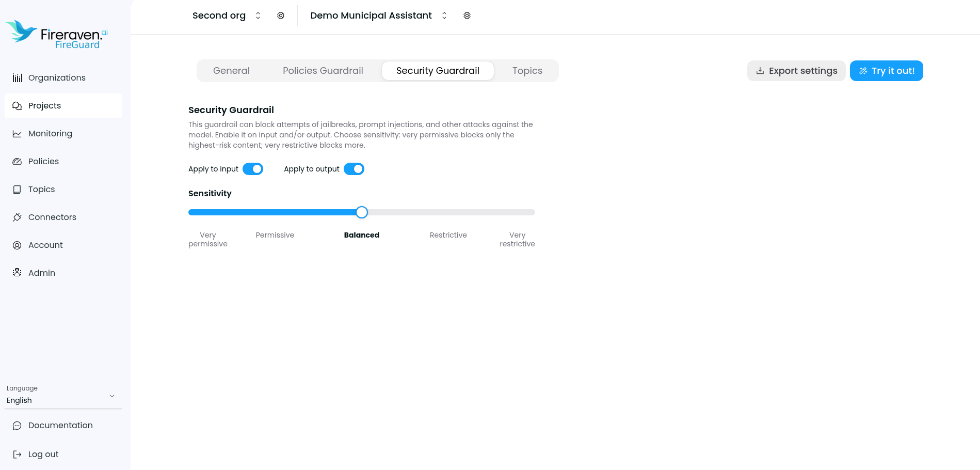Open the Second org selector chevron
Viewport: 980px width, 470px height.
(258, 15)
